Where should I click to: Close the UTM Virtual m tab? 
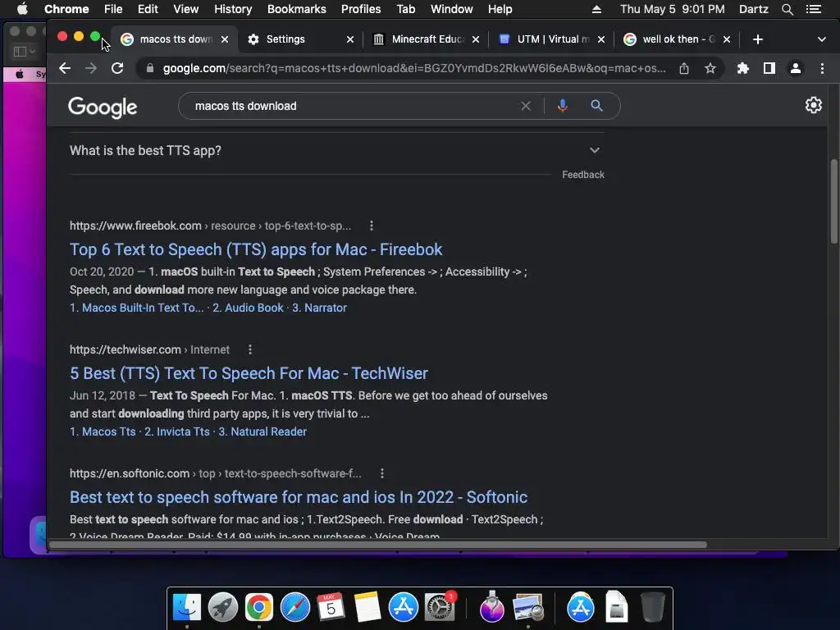tap(601, 39)
